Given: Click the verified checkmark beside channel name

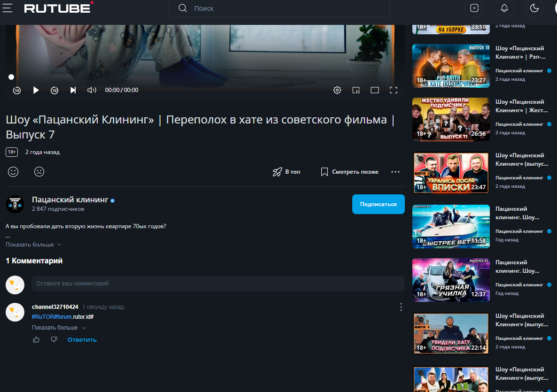Looking at the screenshot, I should click(113, 200).
